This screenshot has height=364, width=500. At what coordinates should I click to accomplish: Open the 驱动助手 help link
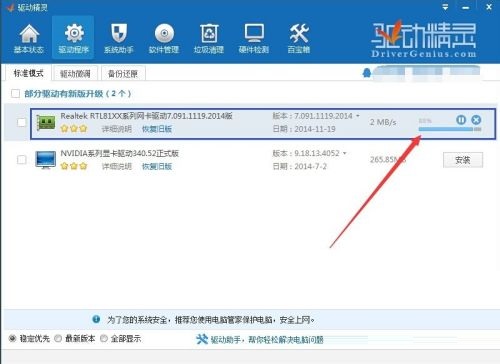click(267, 339)
